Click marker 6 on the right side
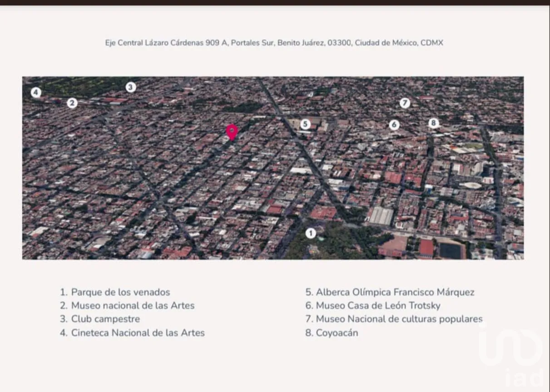 point(393,125)
